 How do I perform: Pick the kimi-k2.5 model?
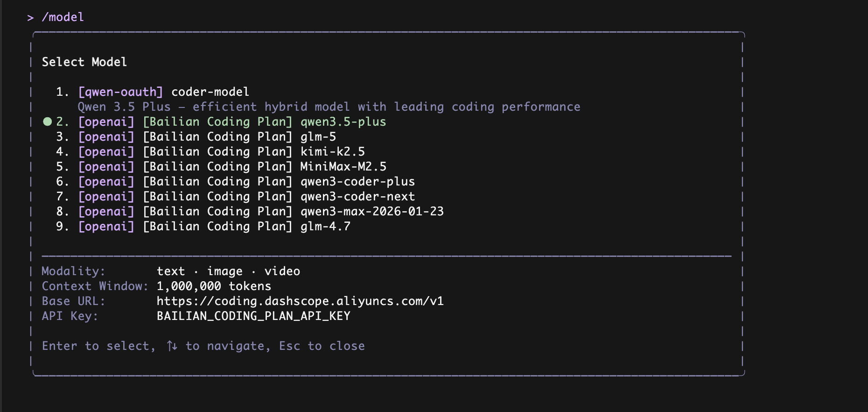click(x=332, y=152)
